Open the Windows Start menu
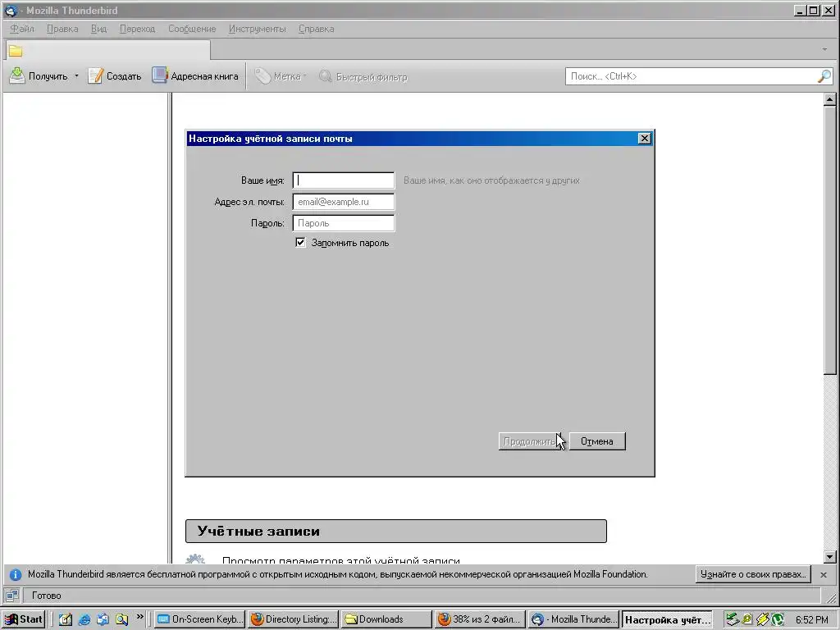The image size is (840, 630). click(24, 619)
